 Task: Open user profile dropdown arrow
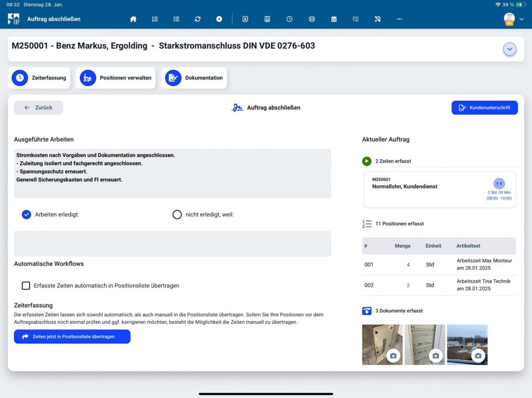(522, 19)
